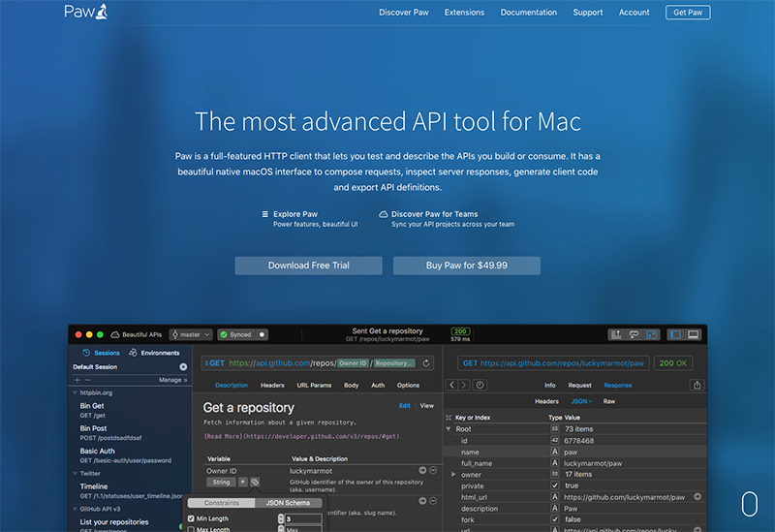Click the Owner ID URL variable token
Screen dimensions: 775x532
pos(353,363)
